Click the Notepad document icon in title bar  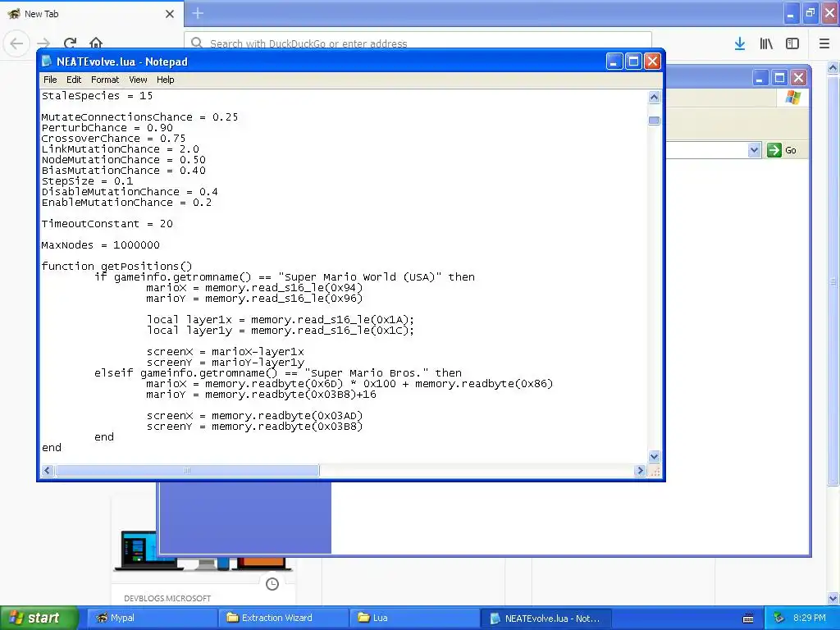[x=47, y=61]
